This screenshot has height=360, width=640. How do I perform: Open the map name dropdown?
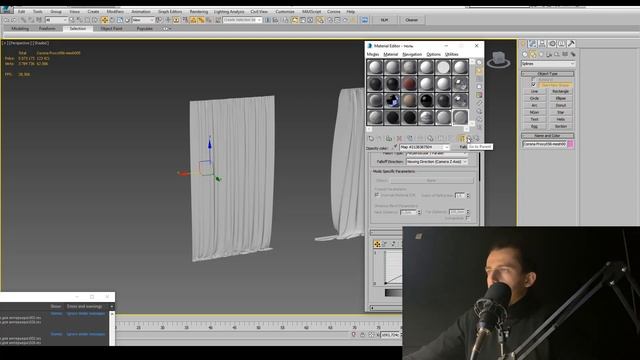pos(424,147)
